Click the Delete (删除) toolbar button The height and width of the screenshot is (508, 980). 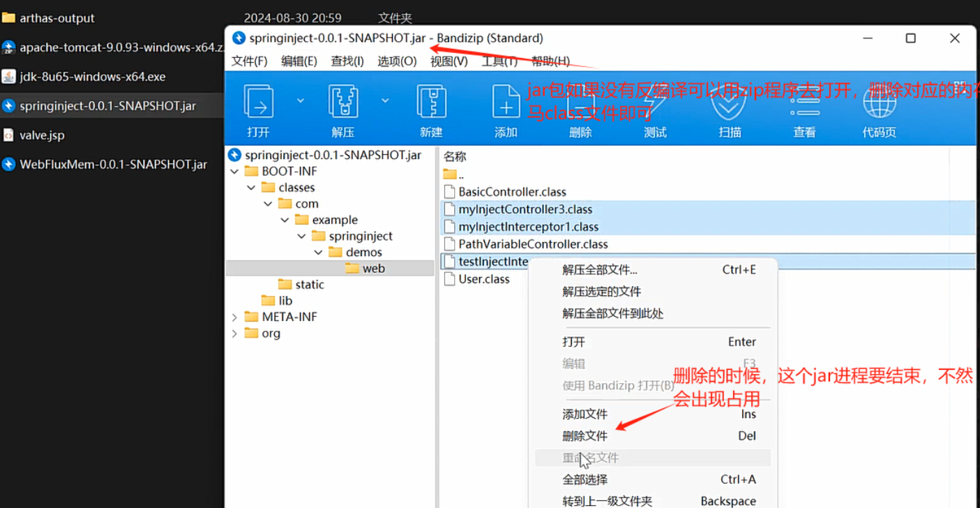tap(580, 112)
